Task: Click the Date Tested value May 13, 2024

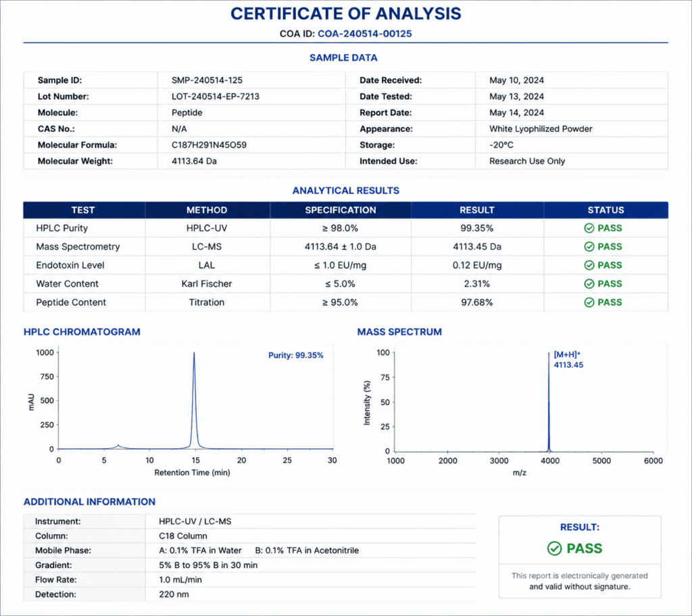Action: pos(516,97)
